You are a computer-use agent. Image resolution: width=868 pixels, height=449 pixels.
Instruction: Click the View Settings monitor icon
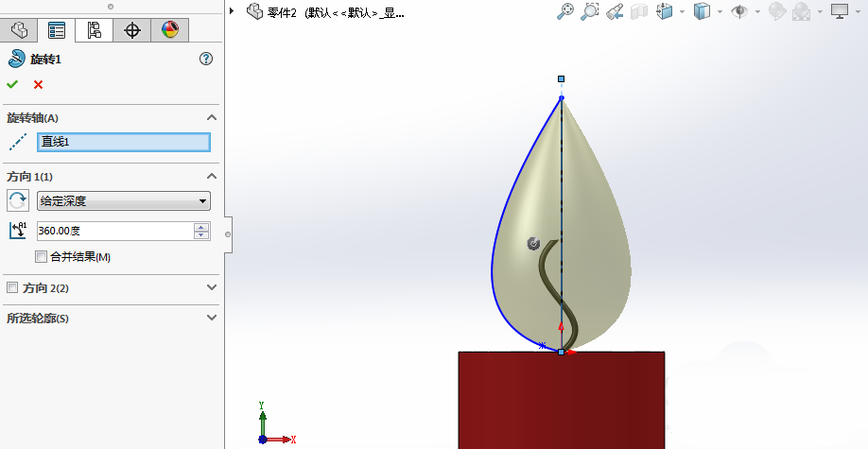click(840, 11)
